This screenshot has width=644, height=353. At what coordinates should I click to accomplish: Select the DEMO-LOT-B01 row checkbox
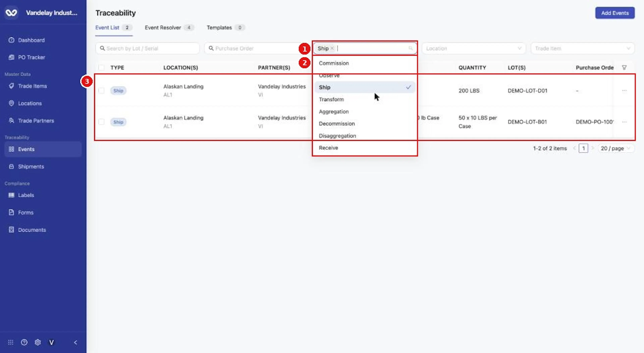pyautogui.click(x=101, y=122)
